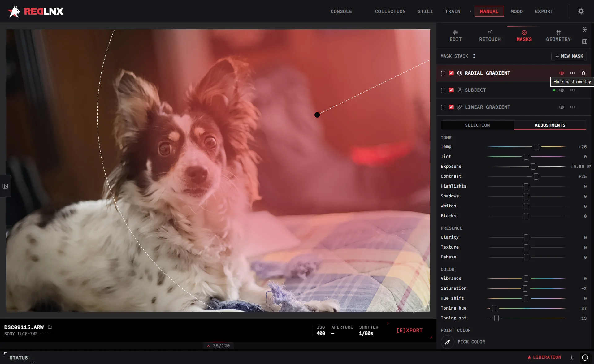This screenshot has width=594, height=364.
Task: Expand the filmstrip at 35/120
Action: click(x=219, y=346)
